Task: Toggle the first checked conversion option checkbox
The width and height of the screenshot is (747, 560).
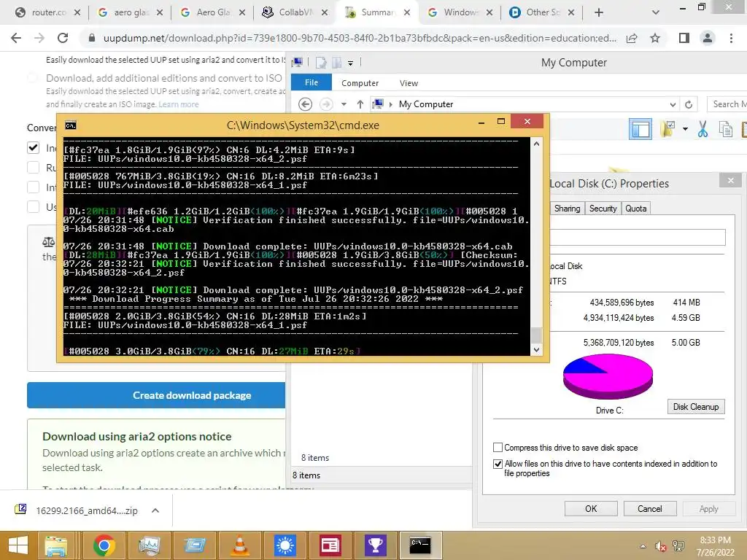Action: pyautogui.click(x=34, y=147)
